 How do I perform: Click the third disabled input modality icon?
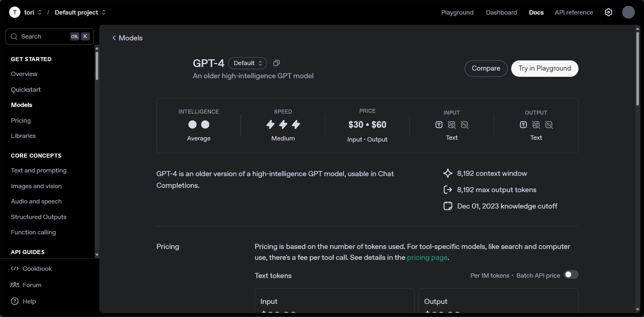[465, 125]
